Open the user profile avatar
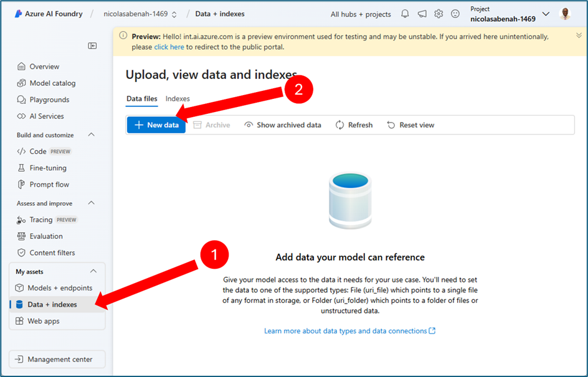588x377 pixels. click(565, 14)
